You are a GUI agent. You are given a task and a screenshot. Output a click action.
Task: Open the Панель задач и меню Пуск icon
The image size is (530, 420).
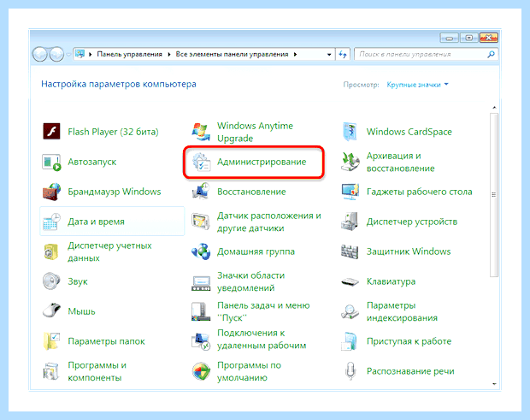click(x=201, y=311)
